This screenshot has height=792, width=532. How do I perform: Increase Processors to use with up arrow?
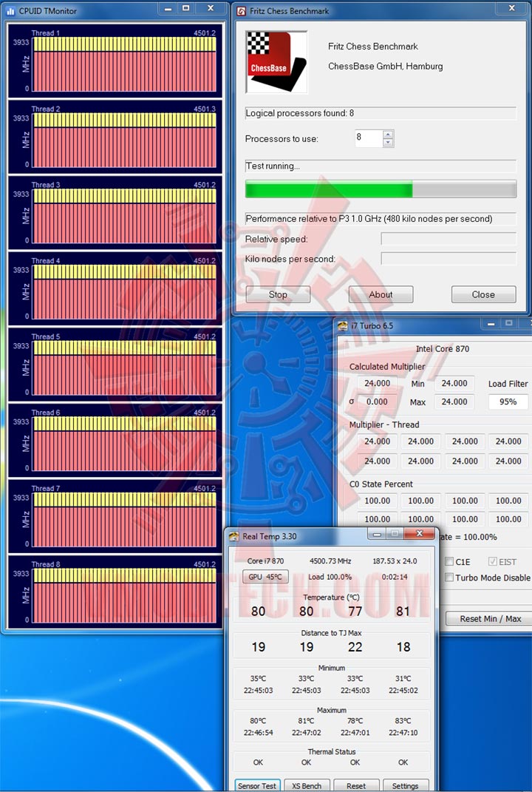(388, 135)
